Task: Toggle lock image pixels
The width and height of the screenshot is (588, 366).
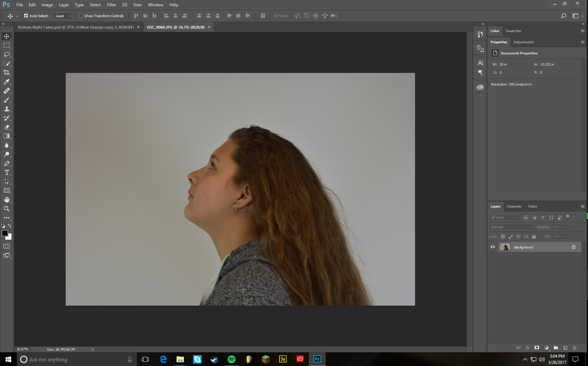Action: click(x=510, y=237)
